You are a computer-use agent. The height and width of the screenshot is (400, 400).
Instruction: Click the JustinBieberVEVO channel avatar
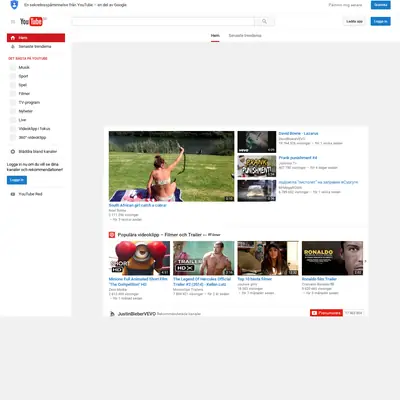pyautogui.click(x=112, y=314)
